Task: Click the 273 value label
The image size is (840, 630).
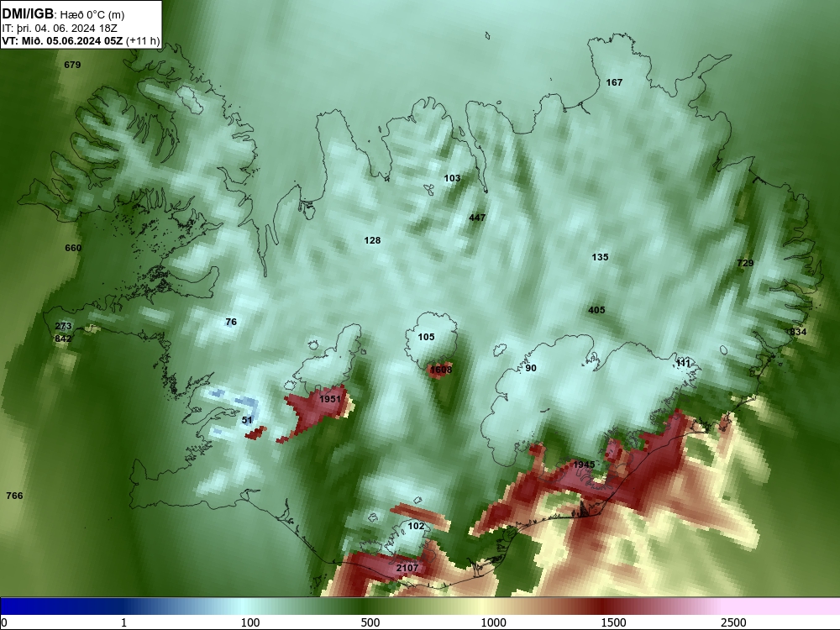Action: (x=63, y=326)
